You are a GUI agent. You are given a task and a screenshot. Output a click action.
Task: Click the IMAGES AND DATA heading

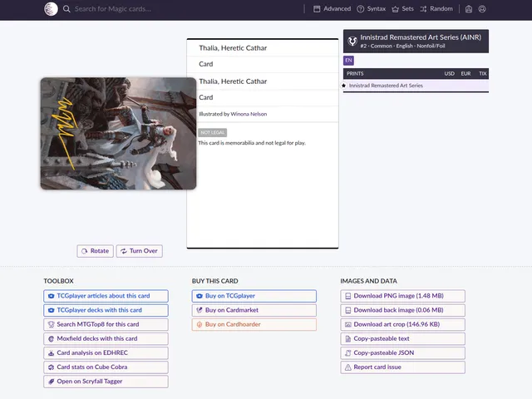click(368, 281)
